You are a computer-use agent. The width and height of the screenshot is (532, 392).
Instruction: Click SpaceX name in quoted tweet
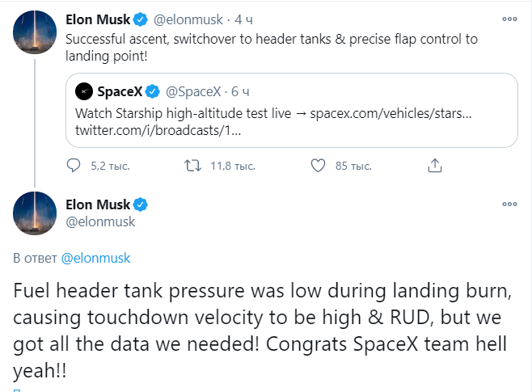(120, 92)
